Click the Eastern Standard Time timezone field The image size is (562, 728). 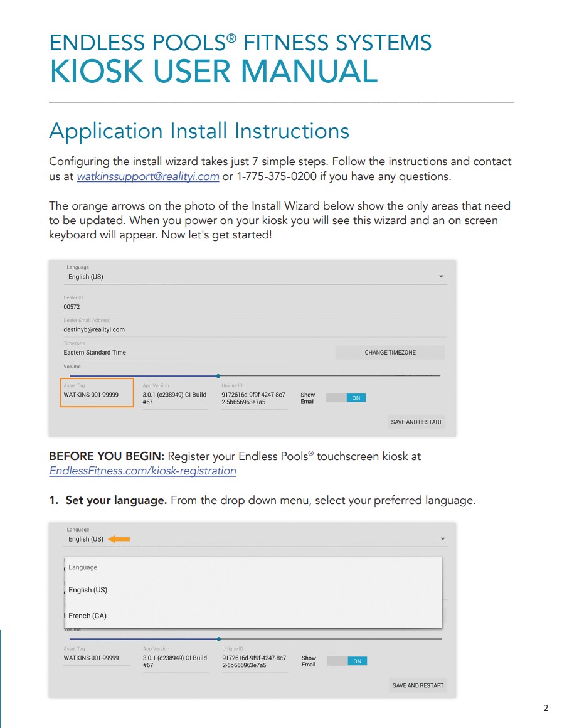pos(176,353)
